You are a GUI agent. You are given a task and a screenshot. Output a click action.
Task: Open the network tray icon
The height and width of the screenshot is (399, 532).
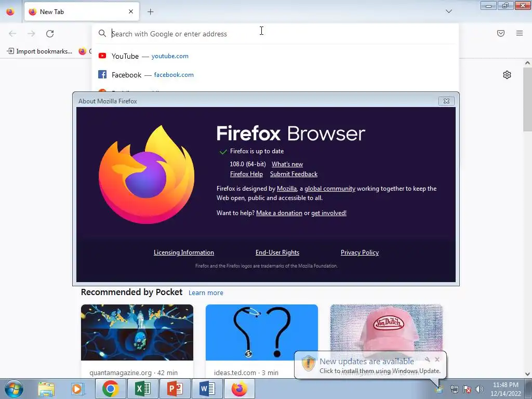454,389
